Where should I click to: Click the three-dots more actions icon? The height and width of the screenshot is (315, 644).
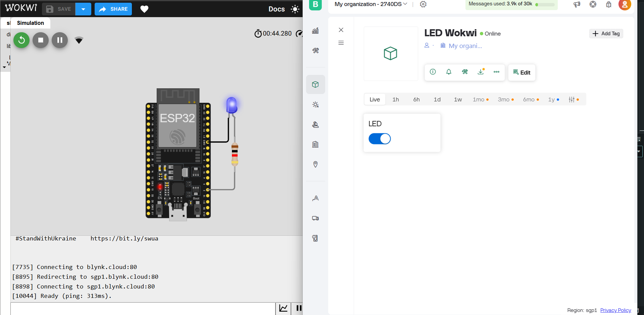496,72
